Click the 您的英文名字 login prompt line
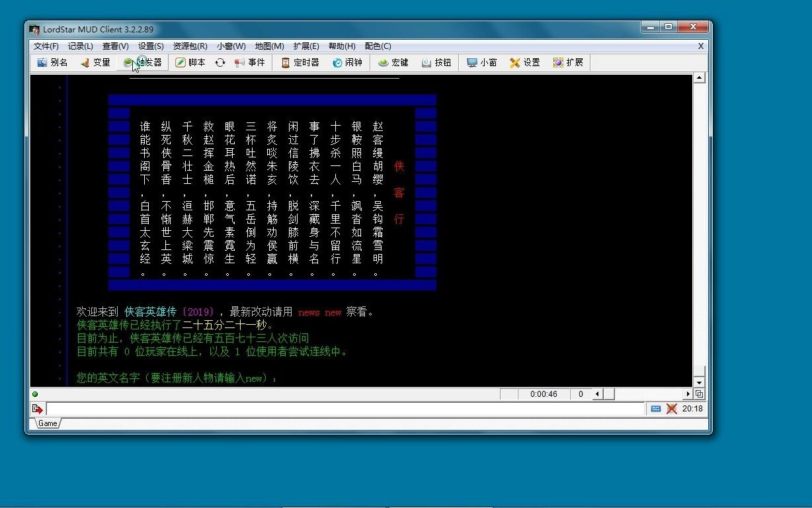The width and height of the screenshot is (812, 508). tap(177, 378)
